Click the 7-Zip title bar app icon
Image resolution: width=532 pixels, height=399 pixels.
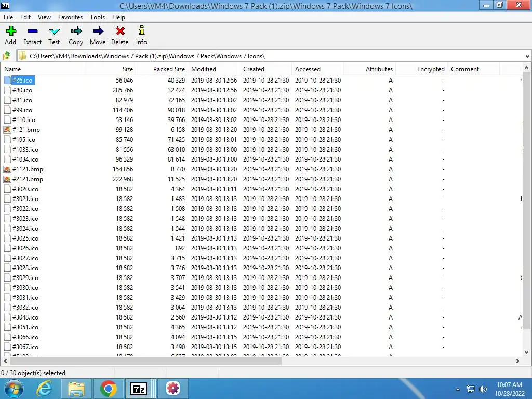point(5,5)
